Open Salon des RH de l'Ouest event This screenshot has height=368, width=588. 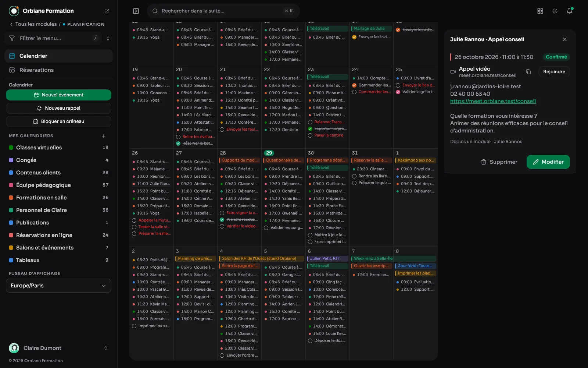pos(261,259)
